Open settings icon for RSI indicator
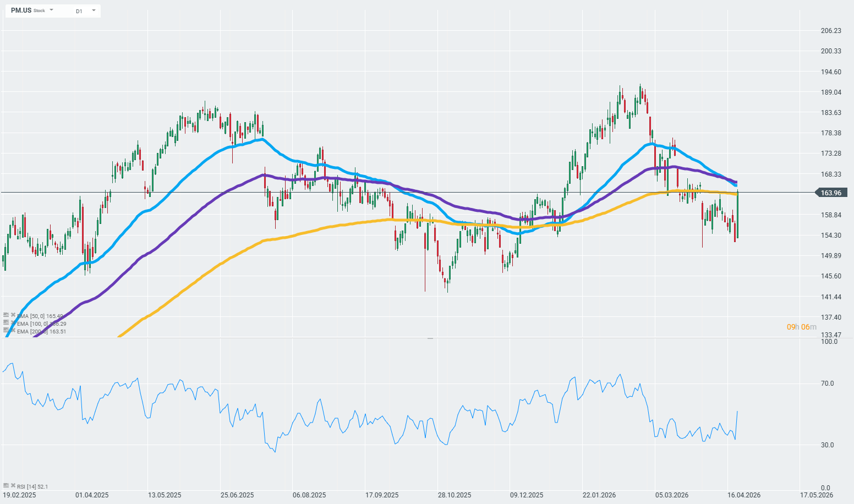This screenshot has height=504, width=854. tap(6, 485)
